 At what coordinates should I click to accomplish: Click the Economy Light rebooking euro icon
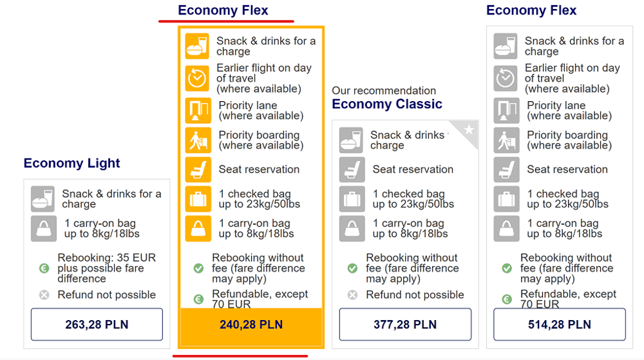pos(44,269)
